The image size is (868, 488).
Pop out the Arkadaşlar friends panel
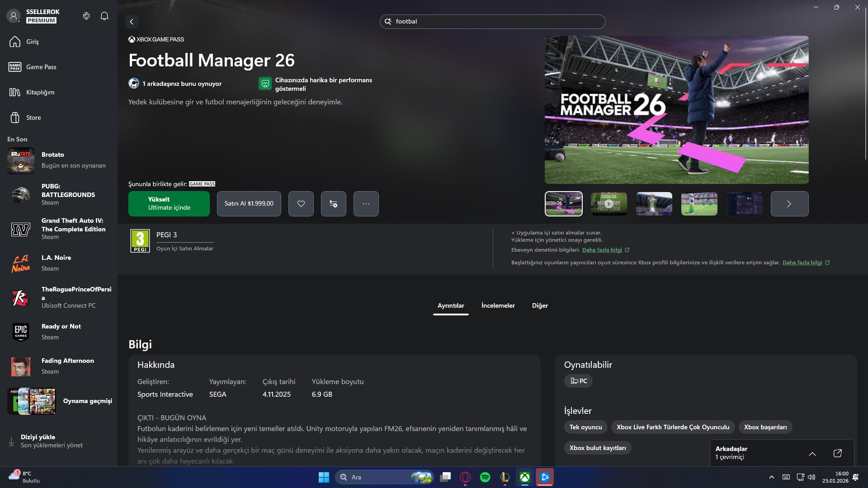838,453
